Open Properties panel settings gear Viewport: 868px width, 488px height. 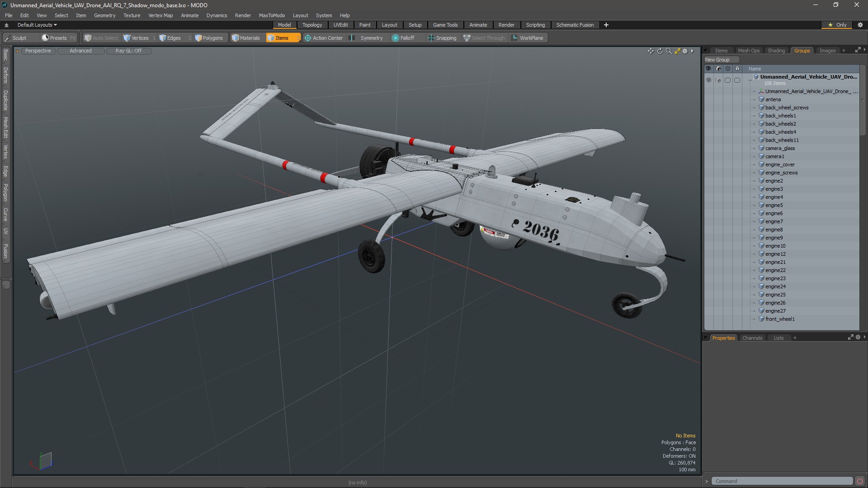click(858, 338)
